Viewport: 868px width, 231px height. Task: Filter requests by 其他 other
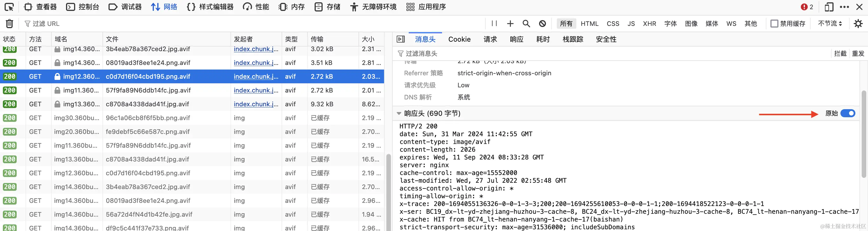751,24
